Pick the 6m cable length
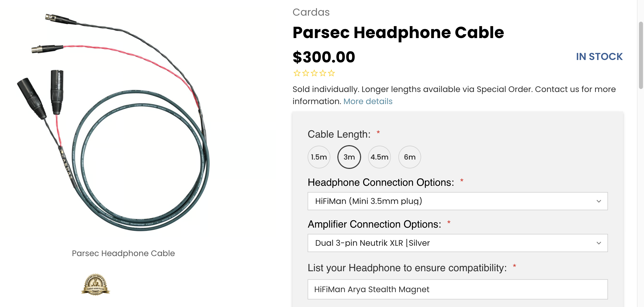Screen dimensions: 644x307 click(x=409, y=157)
